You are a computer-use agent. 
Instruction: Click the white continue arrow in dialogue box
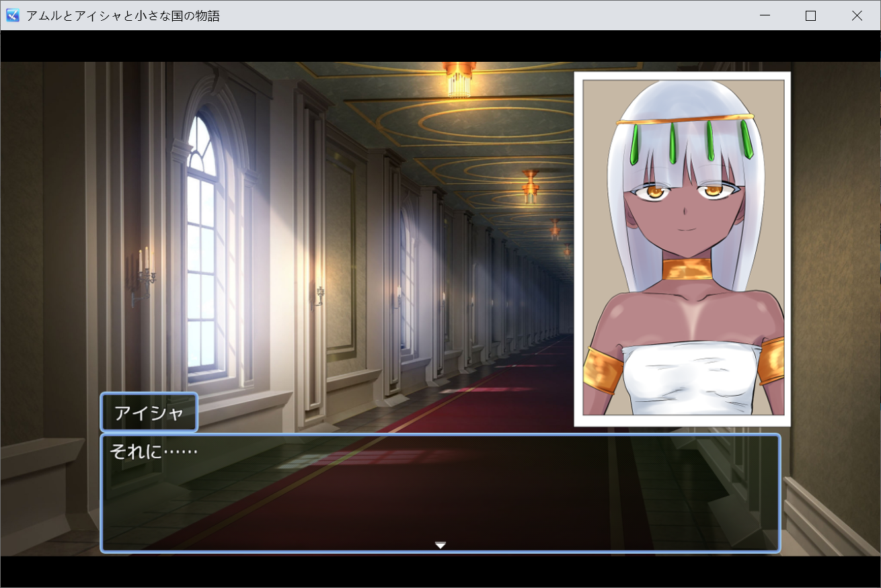click(440, 545)
